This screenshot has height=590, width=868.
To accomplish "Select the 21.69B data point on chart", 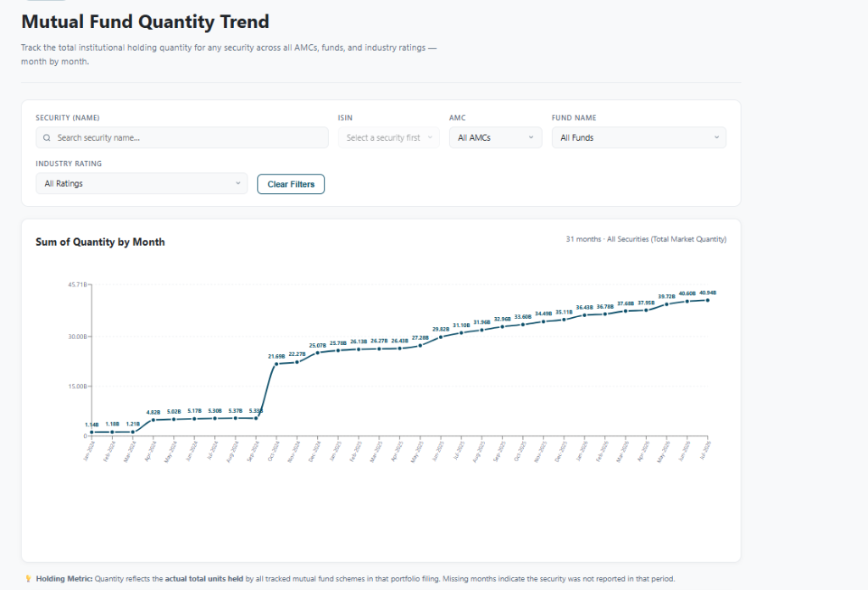I will 276,364.
